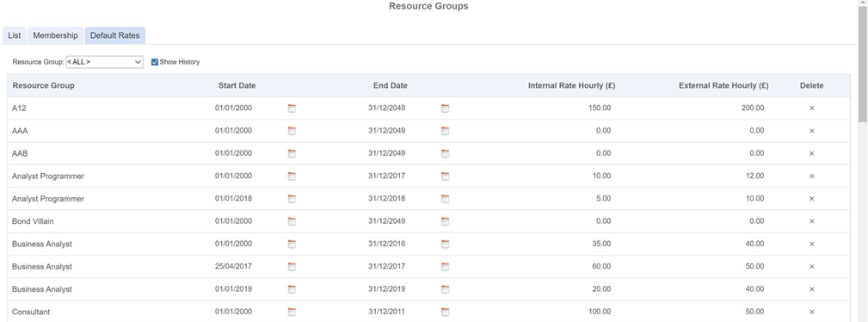The image size is (868, 322).
Task: Open the Resource Group dropdown
Action: [x=105, y=62]
